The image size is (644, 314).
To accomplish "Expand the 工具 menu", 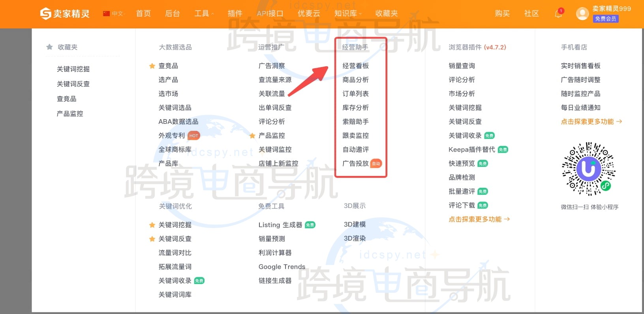I will 204,13.
